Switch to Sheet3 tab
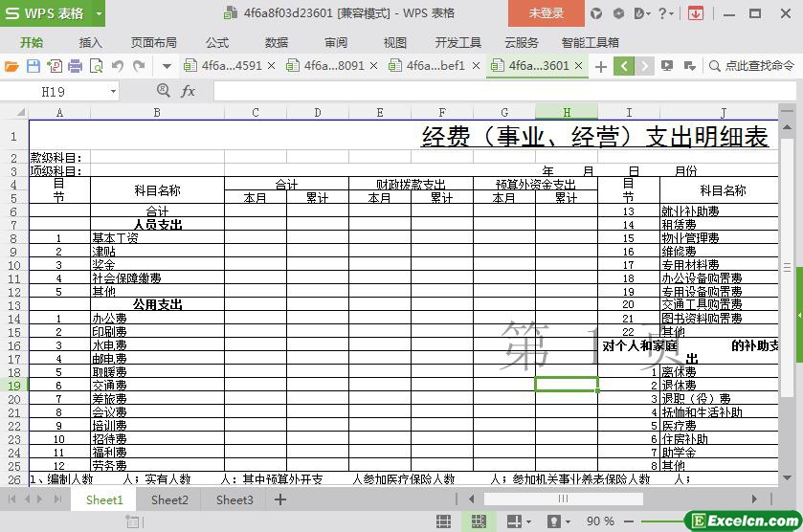 click(x=234, y=499)
